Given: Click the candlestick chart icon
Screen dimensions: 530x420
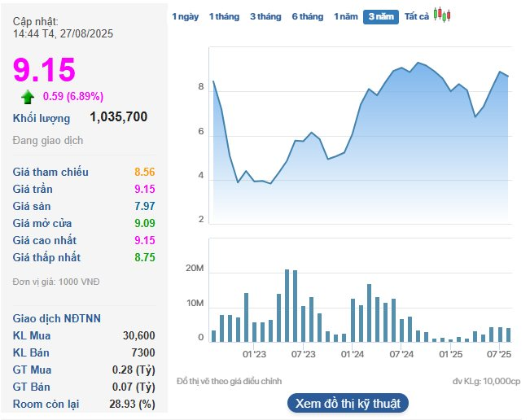Looking at the screenshot, I should click(441, 15).
